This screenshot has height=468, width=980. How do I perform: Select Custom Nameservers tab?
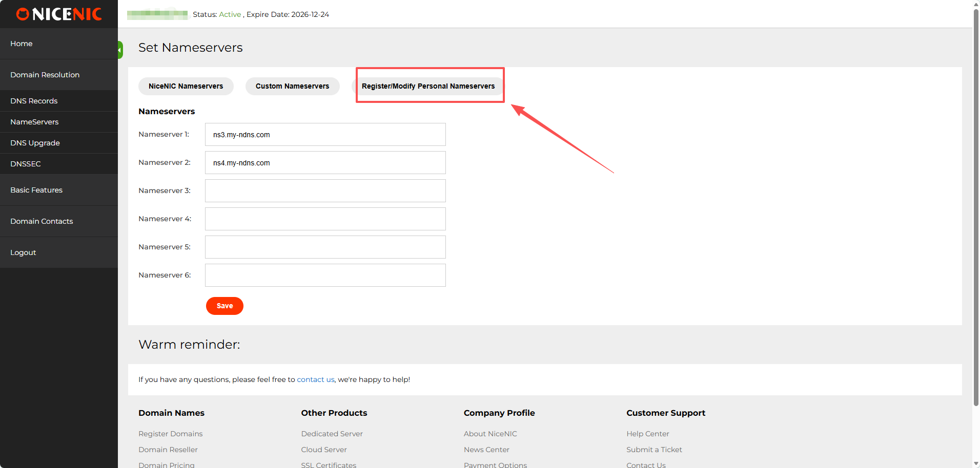click(292, 86)
